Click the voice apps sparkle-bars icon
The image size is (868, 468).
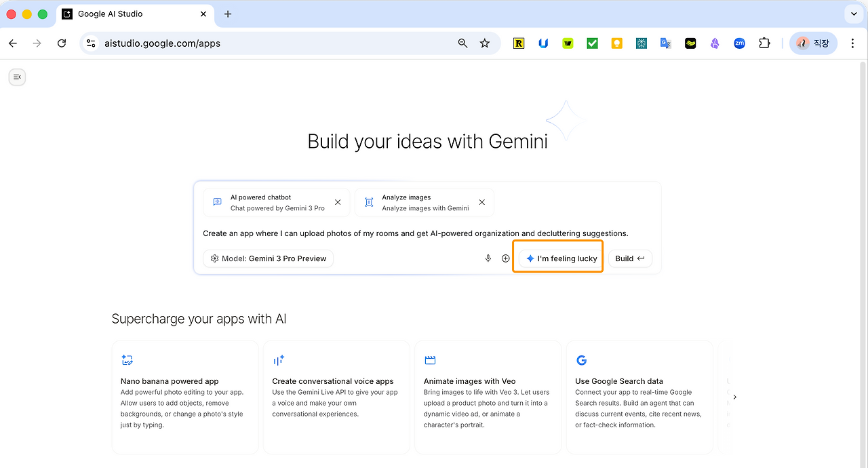279,360
